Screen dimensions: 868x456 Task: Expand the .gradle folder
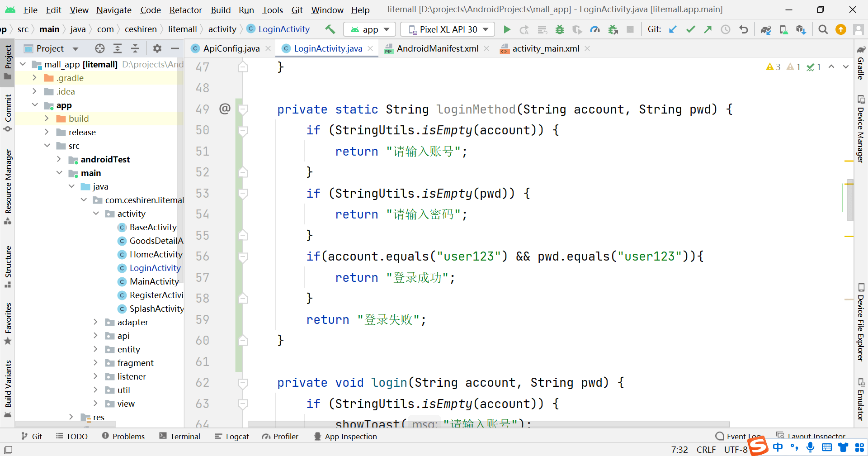point(34,78)
